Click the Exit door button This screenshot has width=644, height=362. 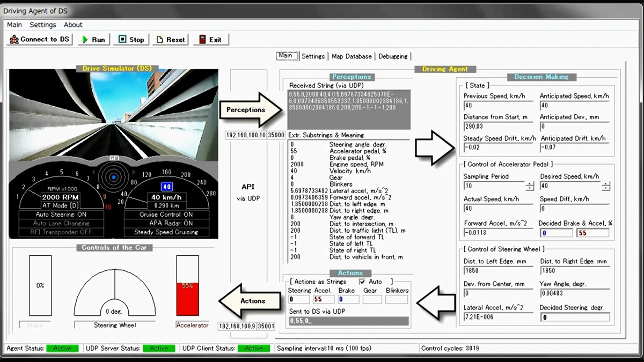210,39
